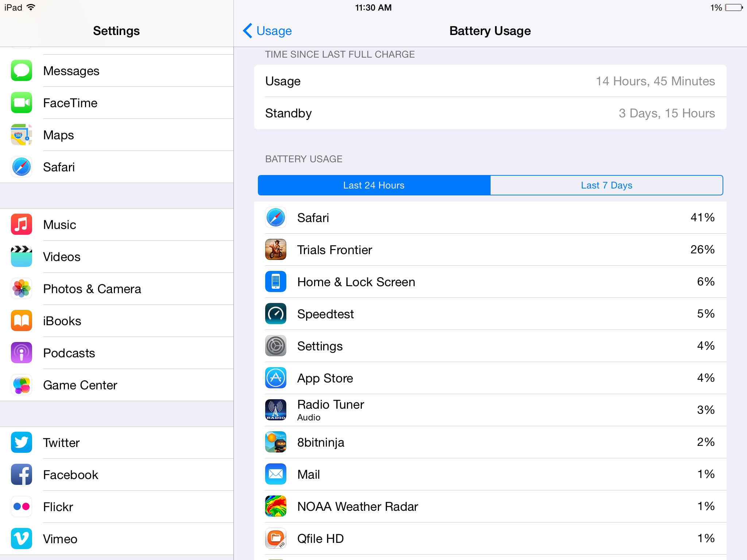Tap the Standby 3 Days, 15 Hours value
This screenshot has width=747, height=560.
(667, 113)
